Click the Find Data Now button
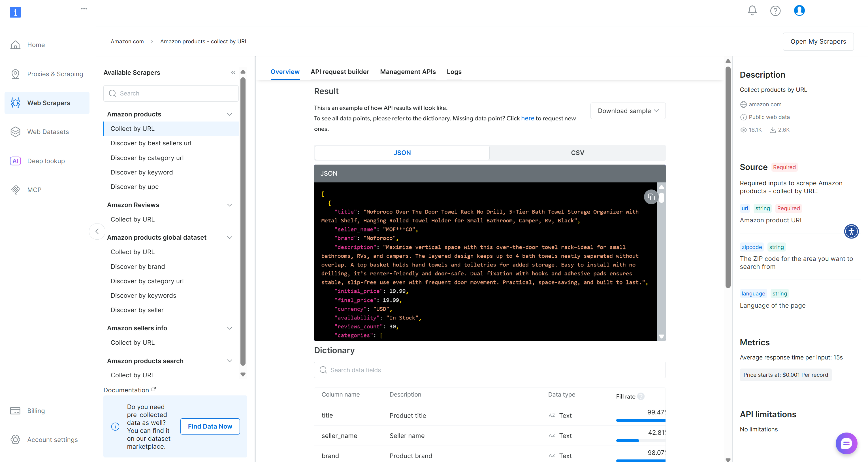The width and height of the screenshot is (868, 462). (210, 426)
